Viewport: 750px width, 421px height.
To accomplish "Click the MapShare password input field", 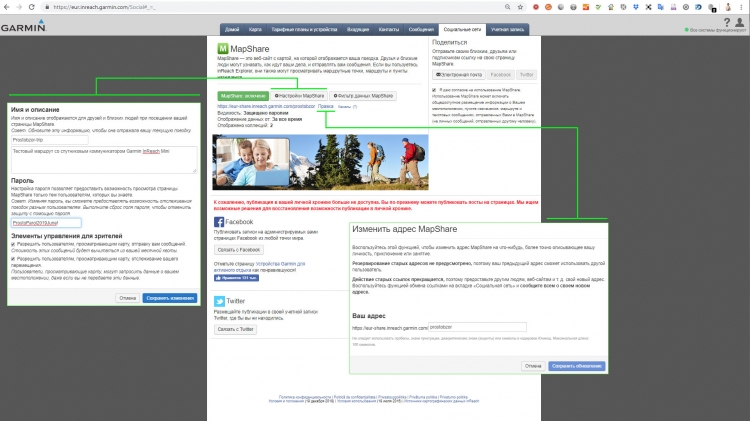I will click(46, 222).
